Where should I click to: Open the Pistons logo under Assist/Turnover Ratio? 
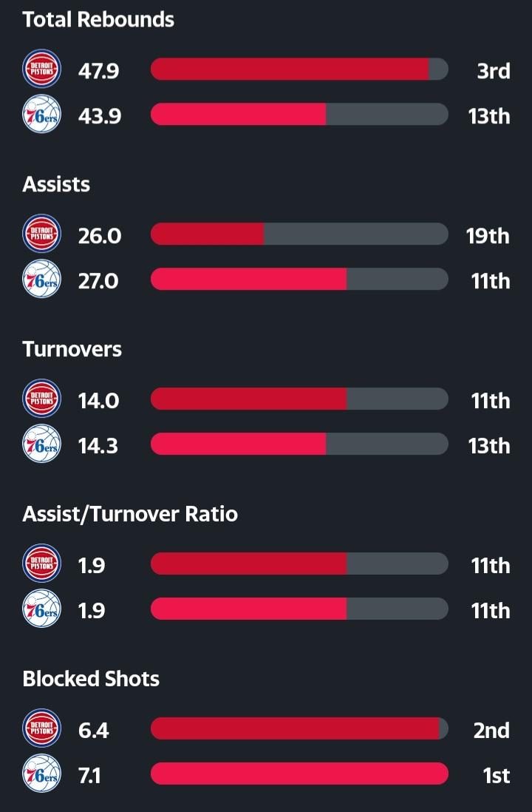(42, 564)
